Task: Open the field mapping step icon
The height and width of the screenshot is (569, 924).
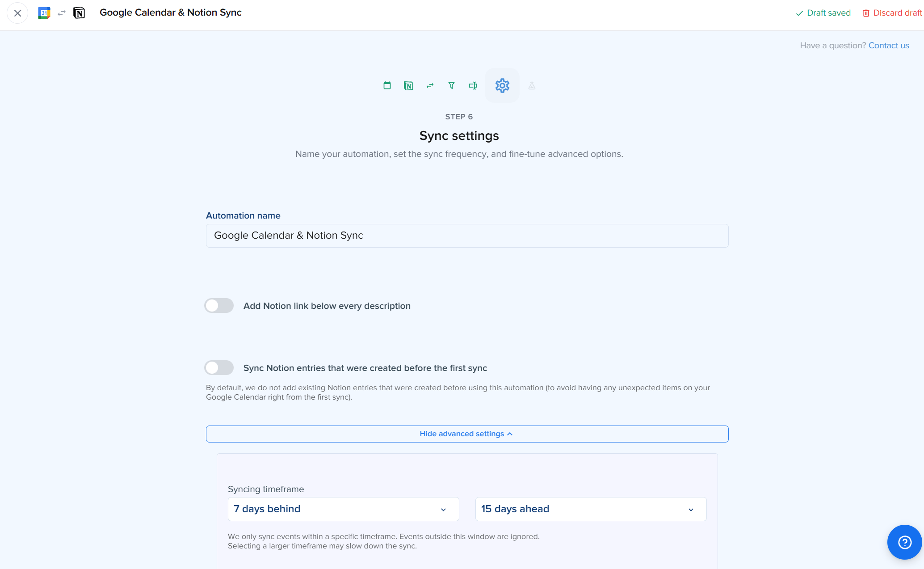Action: pyautogui.click(x=473, y=85)
